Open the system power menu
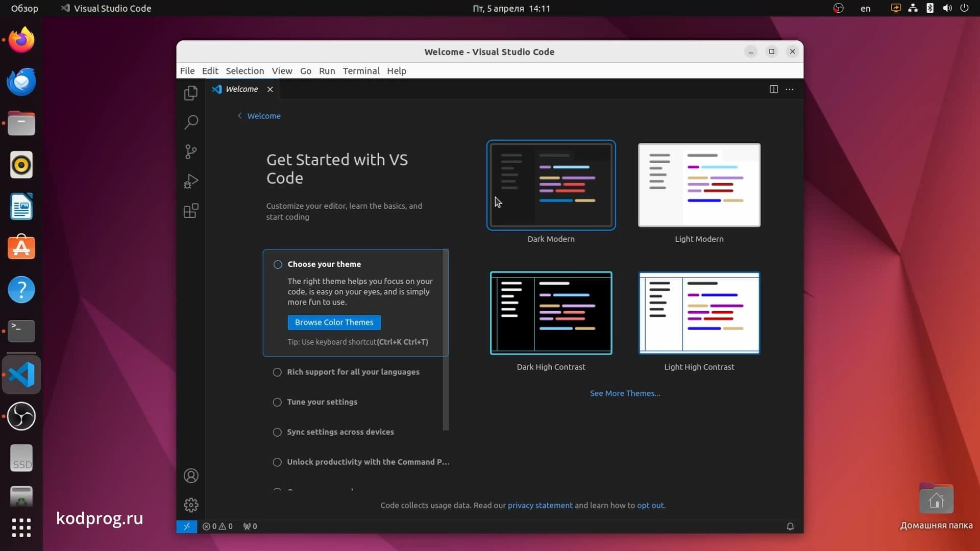The width and height of the screenshot is (980, 551). tap(964, 8)
